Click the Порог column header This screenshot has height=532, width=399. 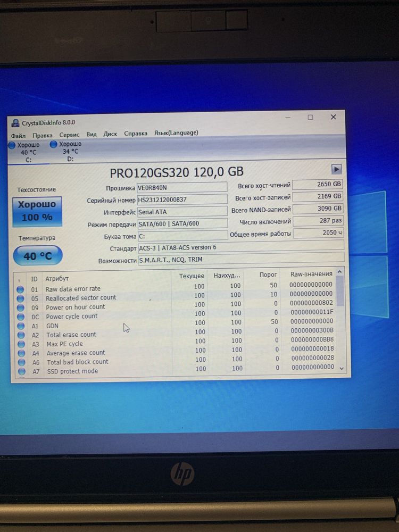click(x=268, y=275)
